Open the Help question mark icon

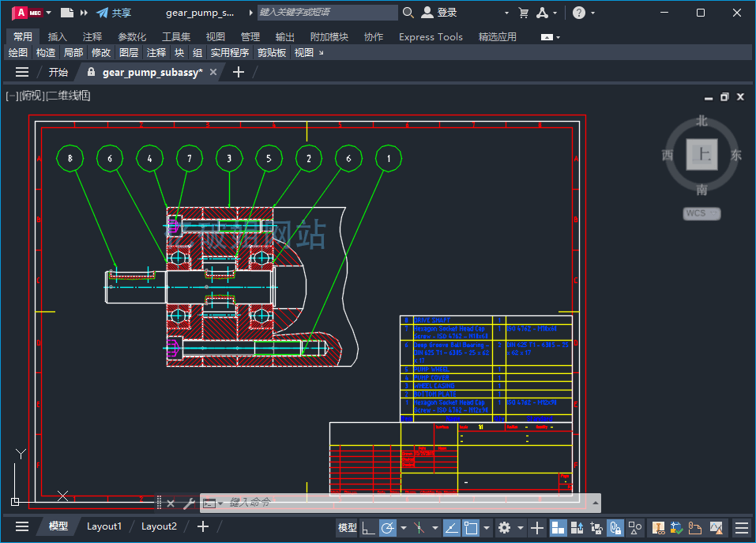[x=578, y=13]
